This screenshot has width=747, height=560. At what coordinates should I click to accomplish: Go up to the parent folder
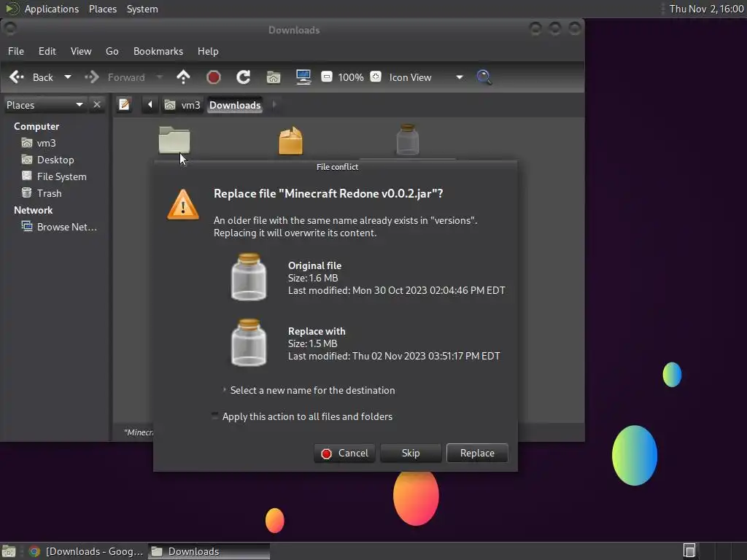click(x=183, y=77)
